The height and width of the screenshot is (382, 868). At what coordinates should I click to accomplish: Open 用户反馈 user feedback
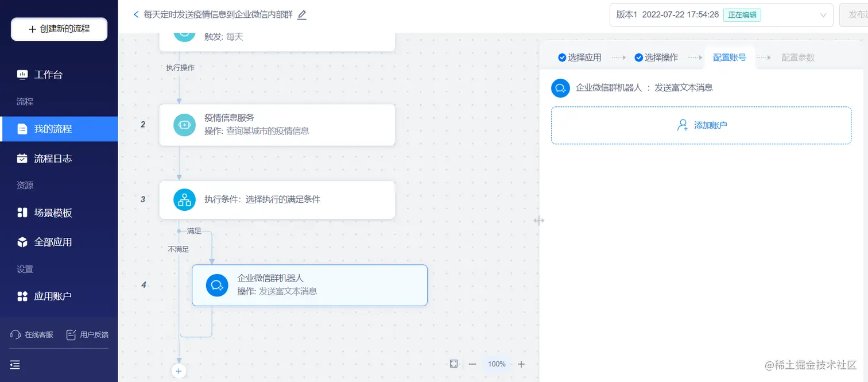pos(87,334)
